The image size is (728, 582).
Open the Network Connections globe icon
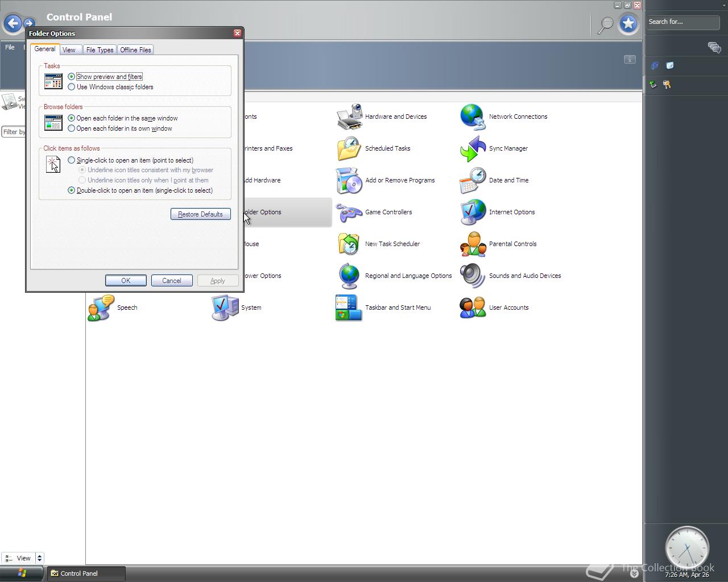(473, 117)
